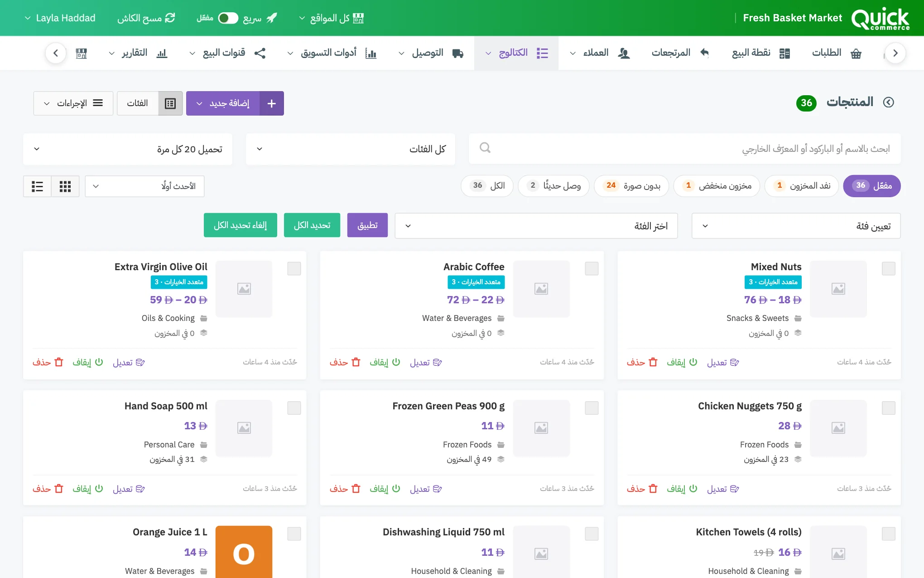The width and height of the screenshot is (924, 578).
Task: Select the All filter tab with 36
Action: (487, 186)
